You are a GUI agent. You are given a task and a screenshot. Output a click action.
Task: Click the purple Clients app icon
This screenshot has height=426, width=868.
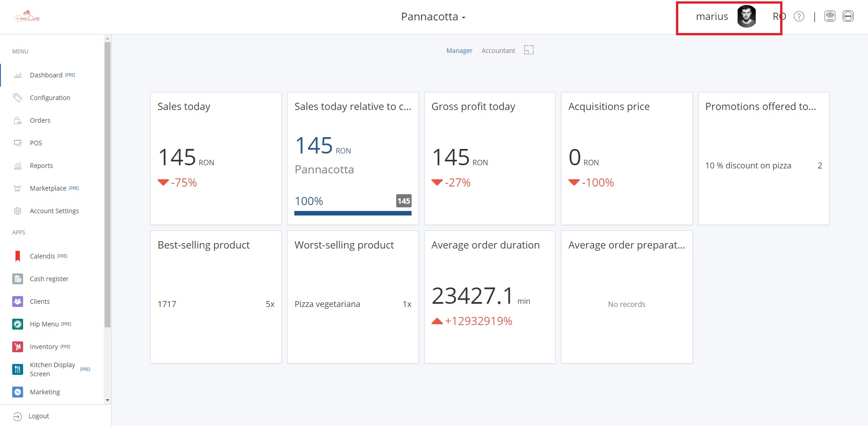coord(18,302)
